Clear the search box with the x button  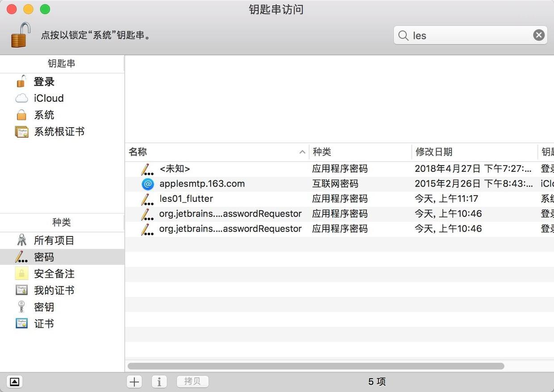point(538,35)
